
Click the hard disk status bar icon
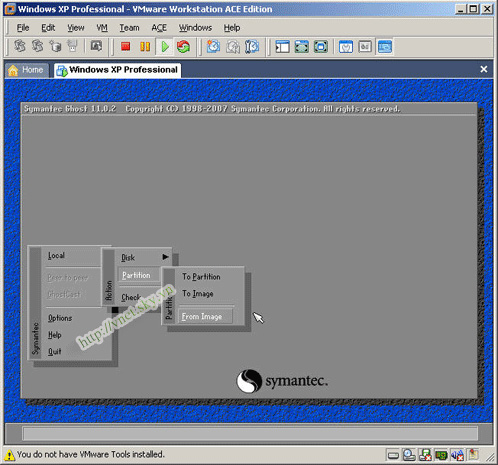coord(393,455)
